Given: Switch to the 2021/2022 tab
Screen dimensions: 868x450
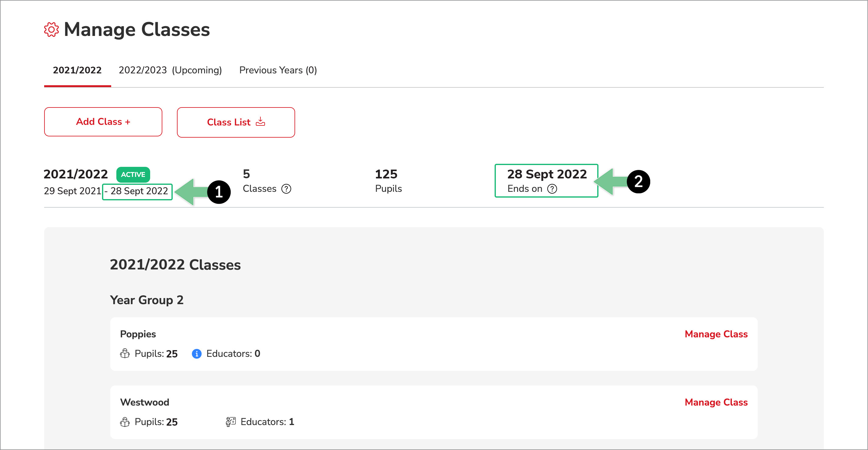Looking at the screenshot, I should click(x=77, y=70).
